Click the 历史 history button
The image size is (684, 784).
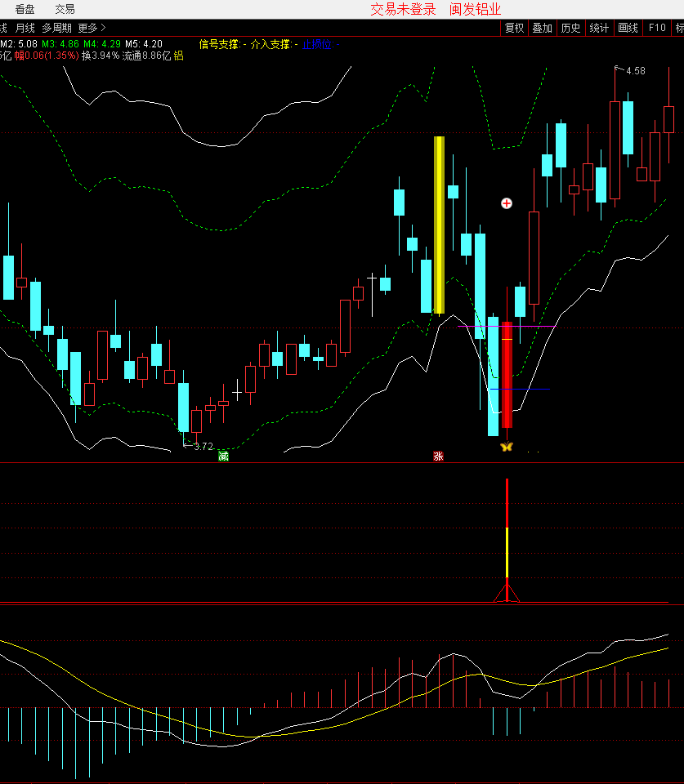[x=570, y=28]
